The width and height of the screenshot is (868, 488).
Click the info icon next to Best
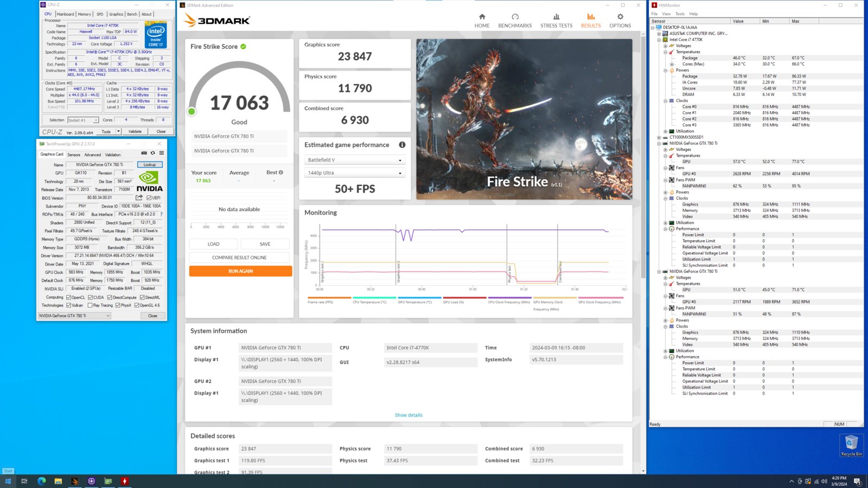[280, 172]
